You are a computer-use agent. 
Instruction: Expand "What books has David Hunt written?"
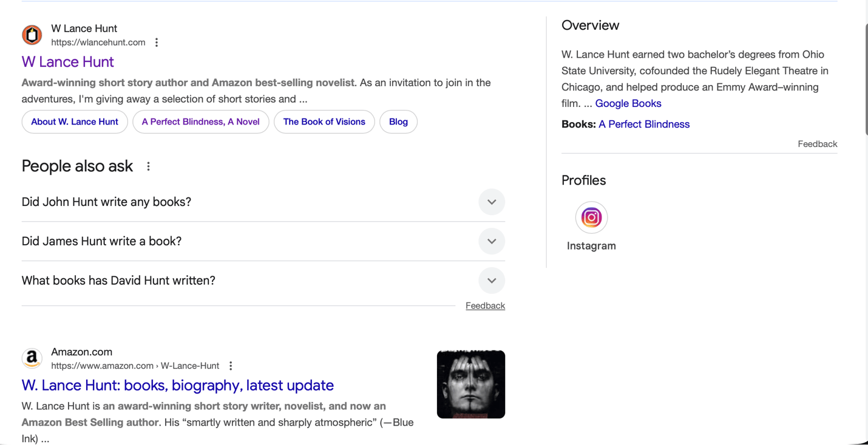point(491,281)
